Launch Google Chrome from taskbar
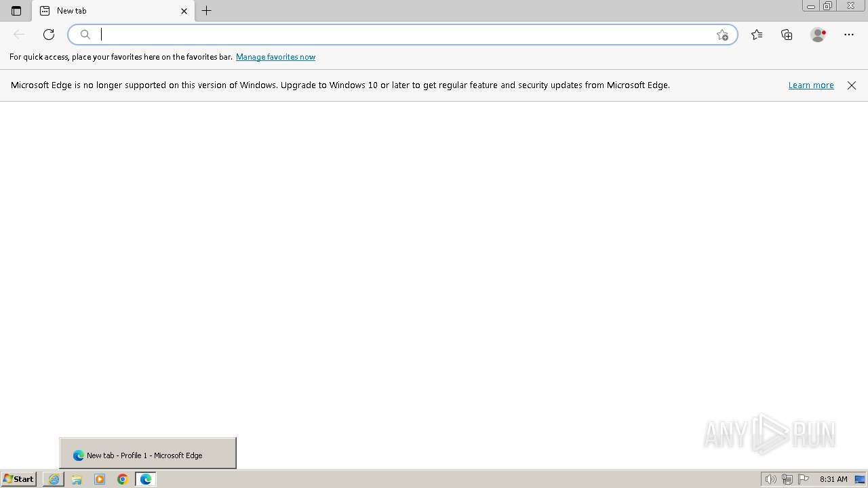 pyautogui.click(x=123, y=479)
